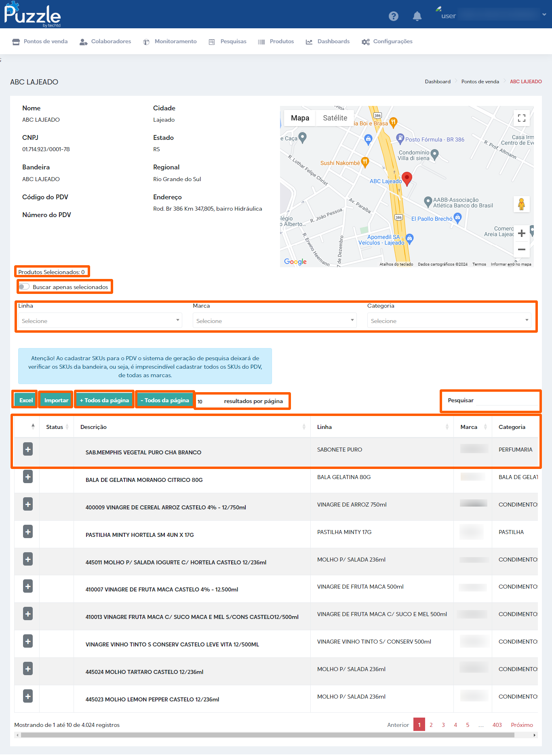Click the Anterior pagination link
The image size is (552, 756).
click(398, 725)
